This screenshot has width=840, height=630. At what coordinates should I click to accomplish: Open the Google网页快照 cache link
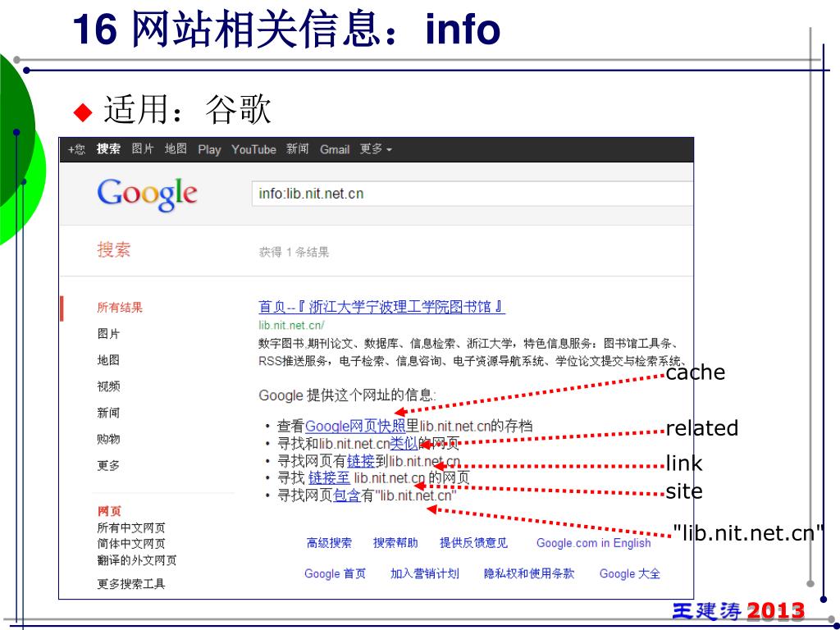tap(355, 427)
